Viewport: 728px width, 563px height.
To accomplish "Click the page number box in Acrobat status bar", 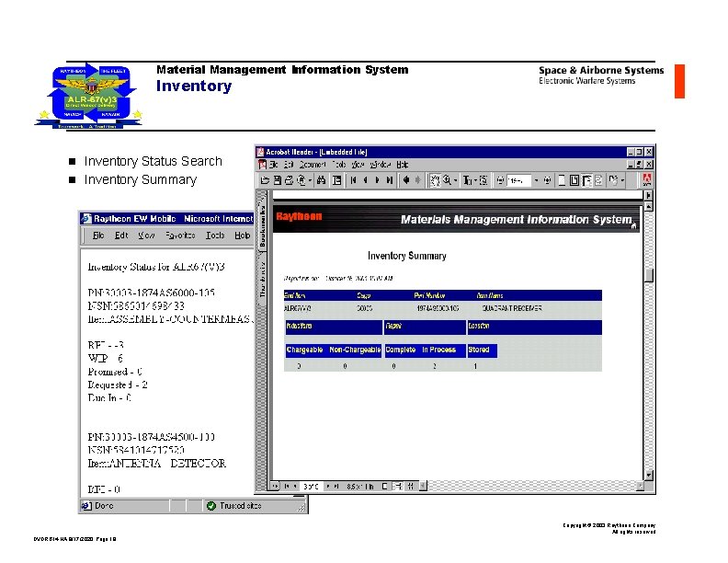I will pos(311,487).
